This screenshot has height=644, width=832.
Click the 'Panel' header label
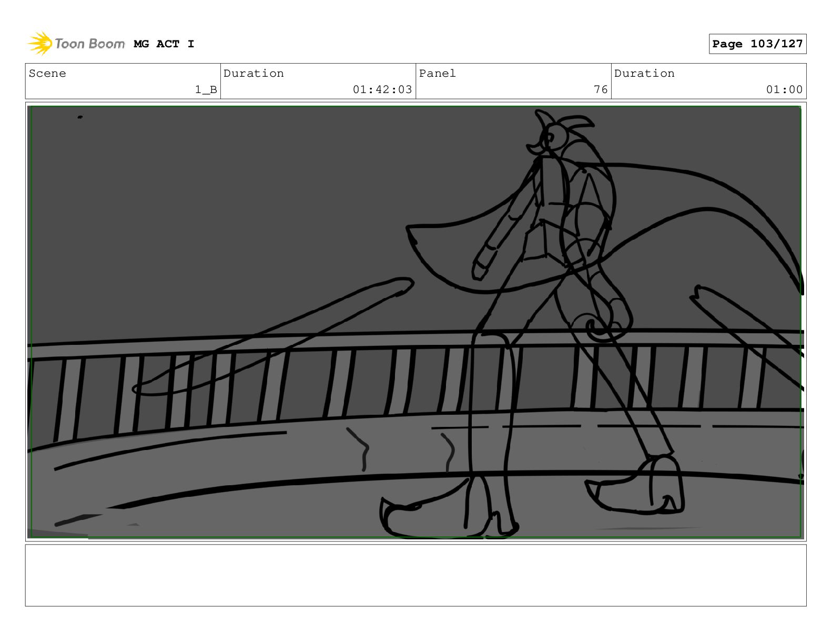pyautogui.click(x=438, y=73)
